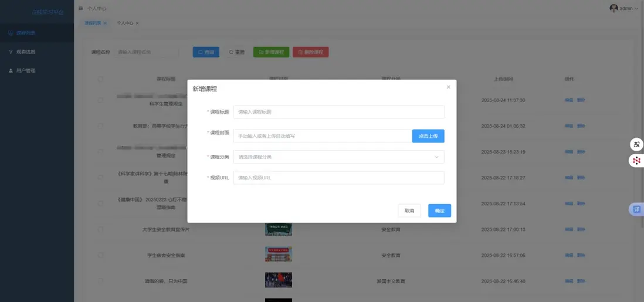Click the 课程分类 dropdown chevron arrow
Screen dimensions: 644x302
(x=436, y=157)
